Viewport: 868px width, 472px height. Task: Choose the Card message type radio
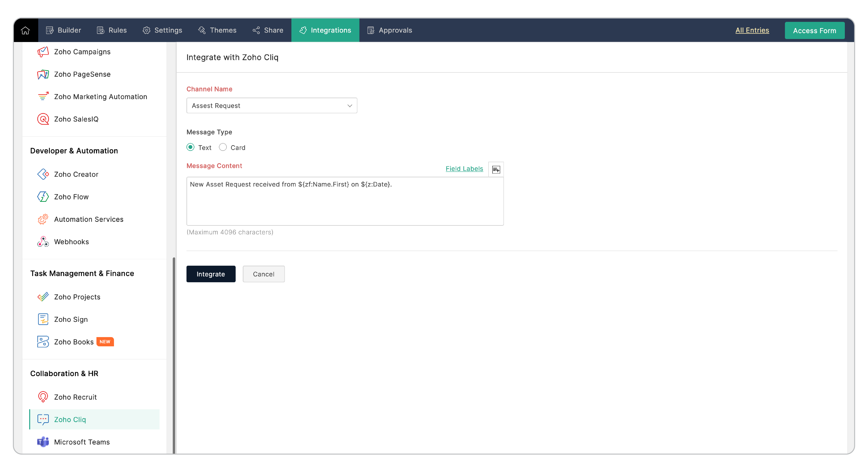(223, 147)
